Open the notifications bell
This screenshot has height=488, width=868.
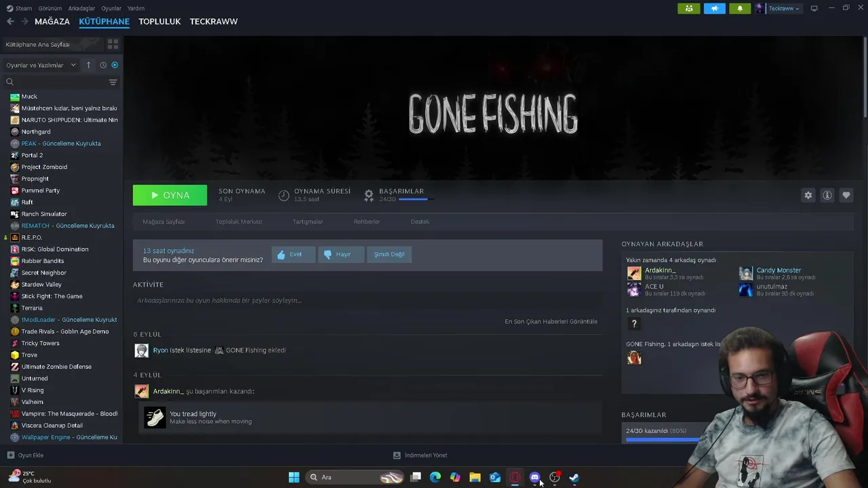pyautogui.click(x=740, y=8)
